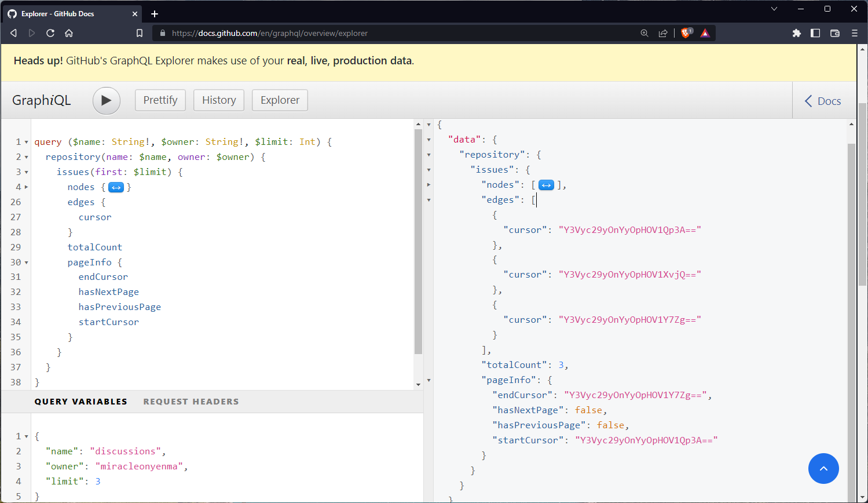Open the Brave wallet icon
The width and height of the screenshot is (868, 503).
(835, 33)
